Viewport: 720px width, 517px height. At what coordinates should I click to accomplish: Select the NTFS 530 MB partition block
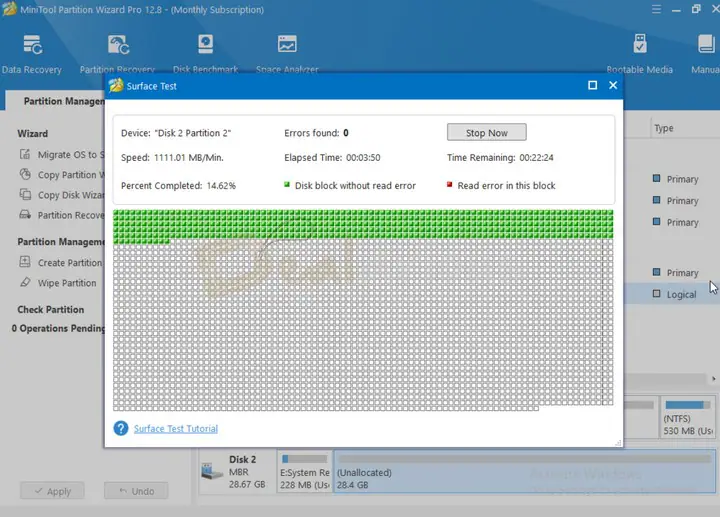(x=687, y=417)
